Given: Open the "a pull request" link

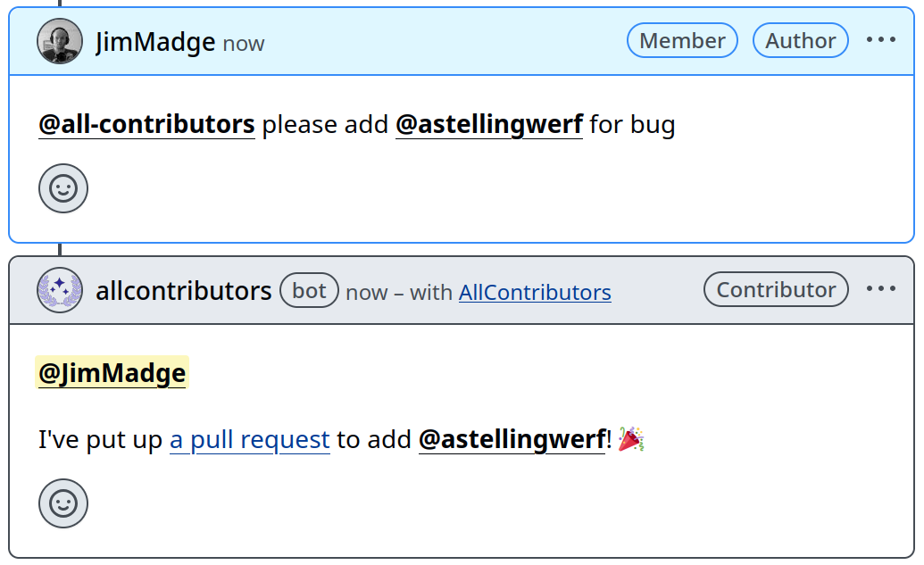Looking at the screenshot, I should point(250,440).
